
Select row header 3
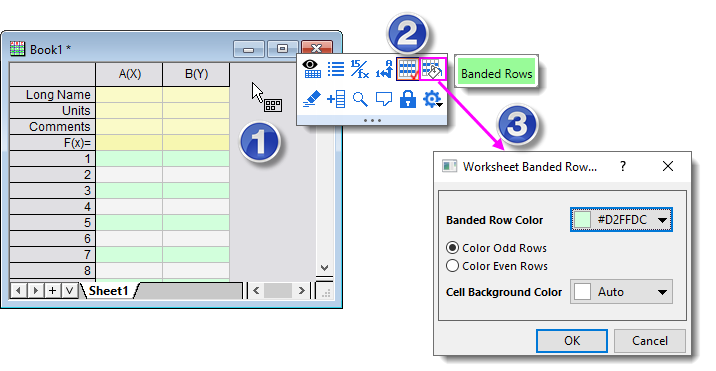53,191
